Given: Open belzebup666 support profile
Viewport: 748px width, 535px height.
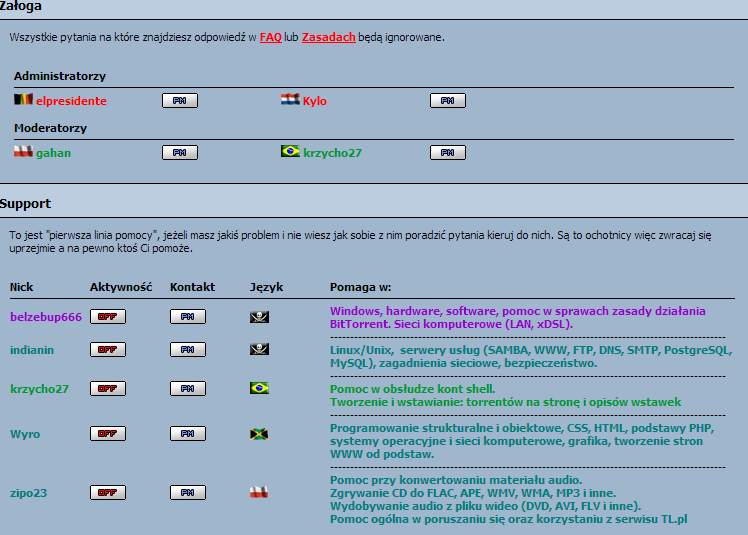Looking at the screenshot, I should pyautogui.click(x=46, y=317).
